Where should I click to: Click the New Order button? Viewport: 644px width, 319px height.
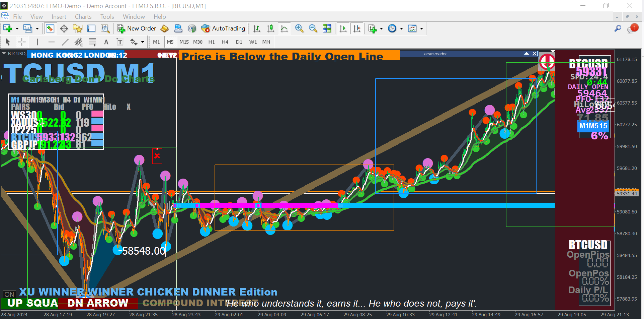(137, 28)
